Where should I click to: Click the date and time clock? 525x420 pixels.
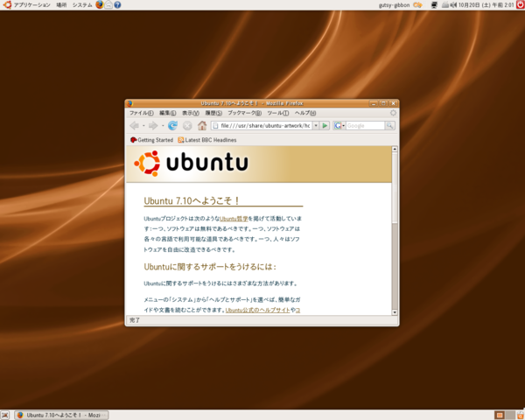[x=486, y=4]
